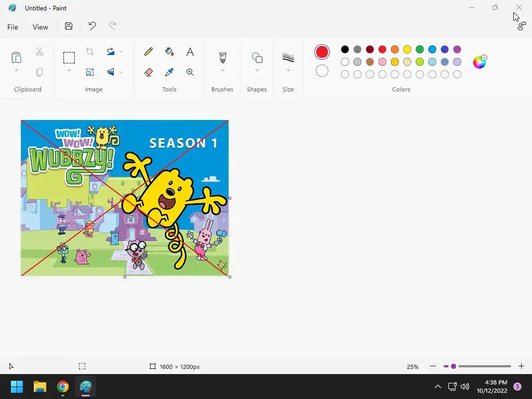Screen dimensions: 532x399
Task: Select the Eraser tool
Action: tap(149, 72)
